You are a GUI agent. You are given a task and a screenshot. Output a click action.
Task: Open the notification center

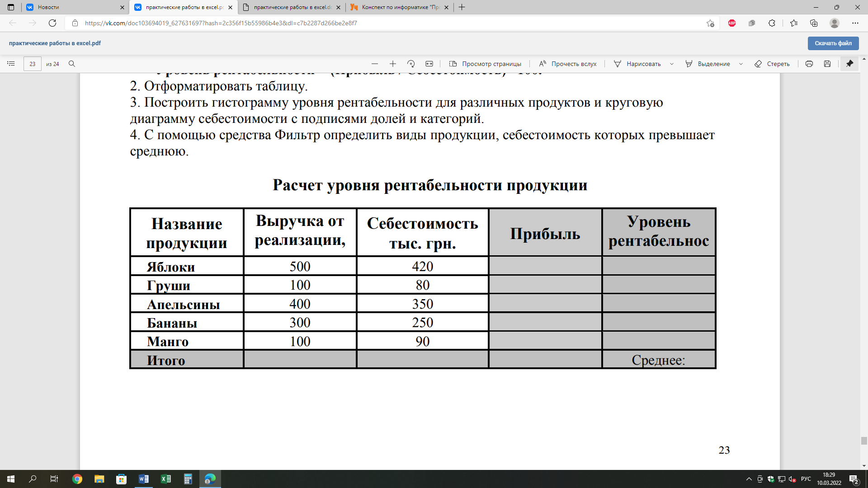click(x=854, y=479)
